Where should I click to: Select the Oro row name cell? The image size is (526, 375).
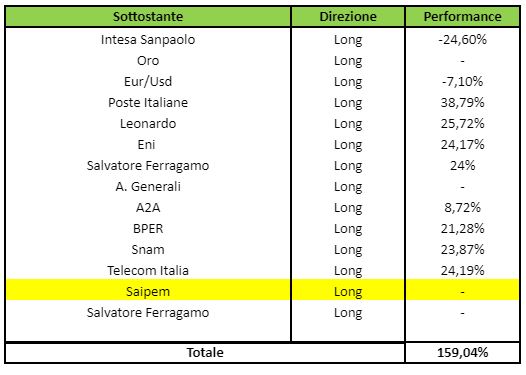[148, 61]
